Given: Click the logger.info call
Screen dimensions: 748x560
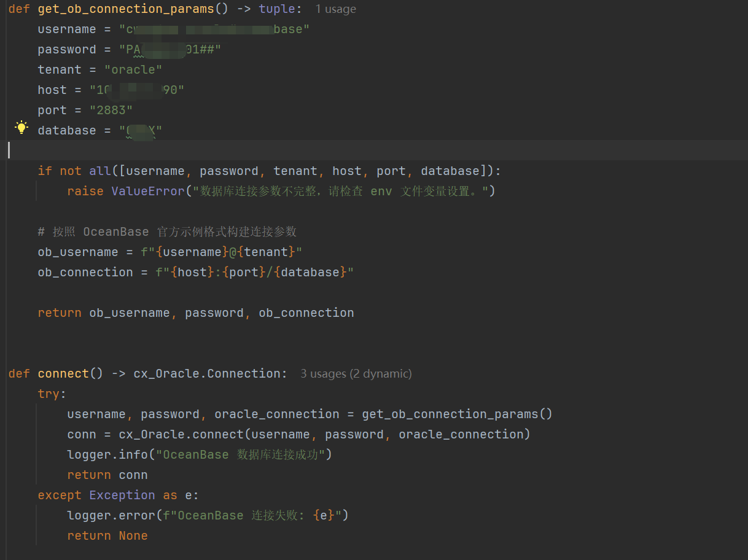Looking at the screenshot, I should (x=200, y=455).
